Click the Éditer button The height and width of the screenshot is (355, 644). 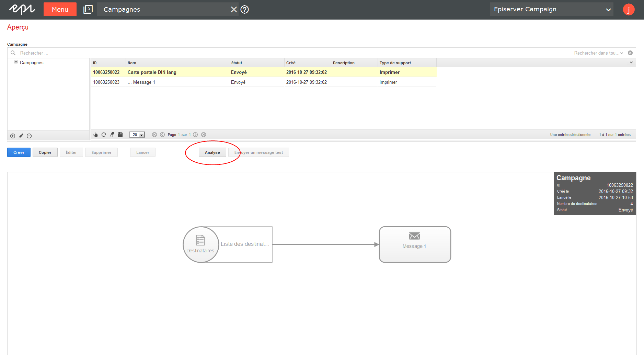pos(71,152)
